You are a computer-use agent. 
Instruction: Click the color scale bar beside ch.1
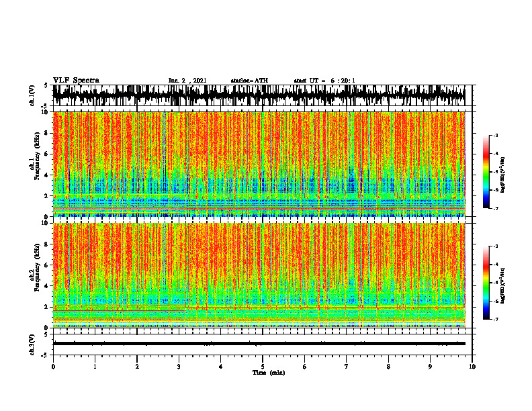tap(486, 172)
